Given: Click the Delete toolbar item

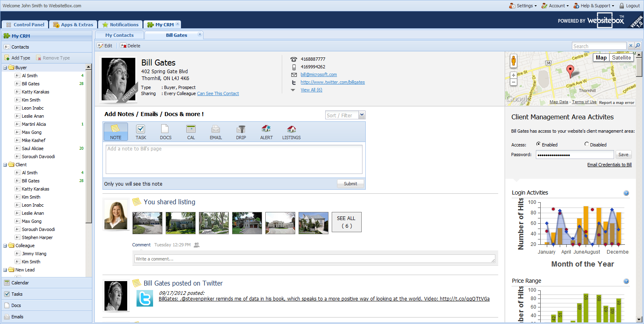Looking at the screenshot, I should tap(130, 46).
